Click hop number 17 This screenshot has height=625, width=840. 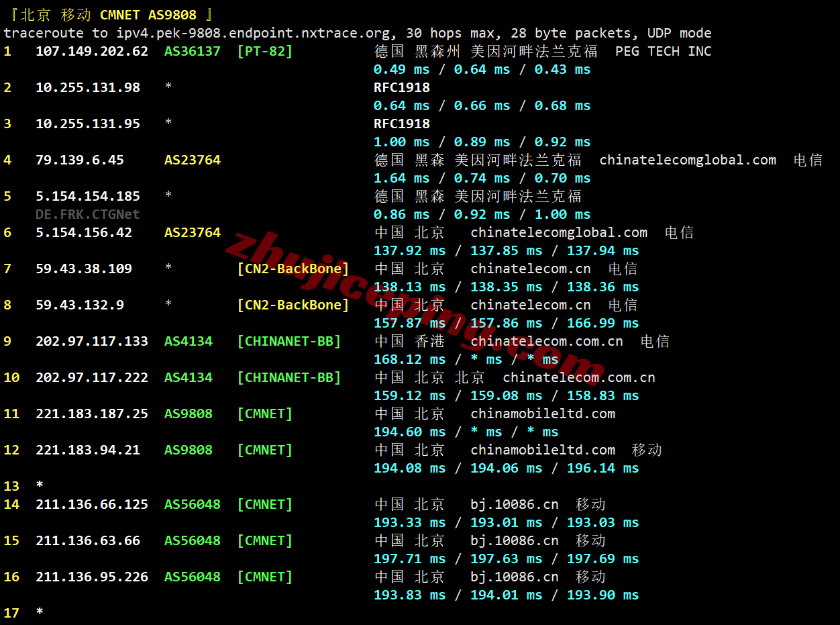pos(11,613)
